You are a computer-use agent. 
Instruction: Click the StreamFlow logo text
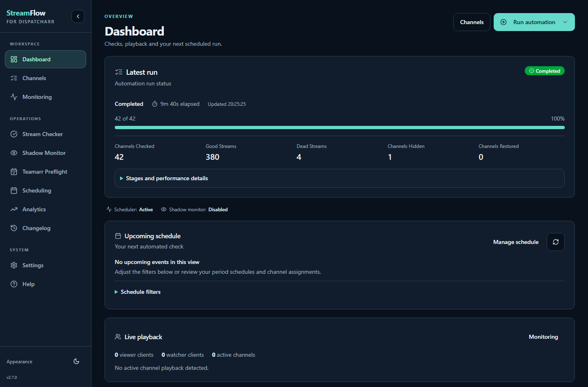coord(26,13)
